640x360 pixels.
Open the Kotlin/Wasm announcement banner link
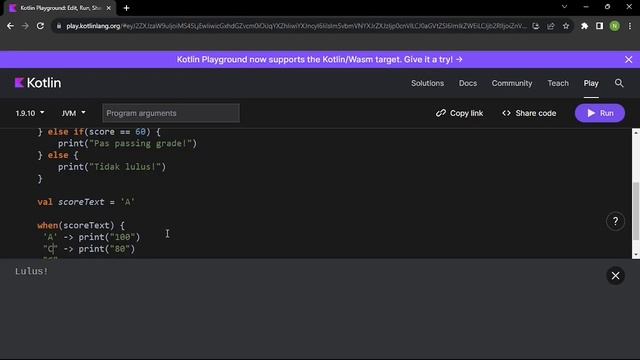[x=320, y=60]
